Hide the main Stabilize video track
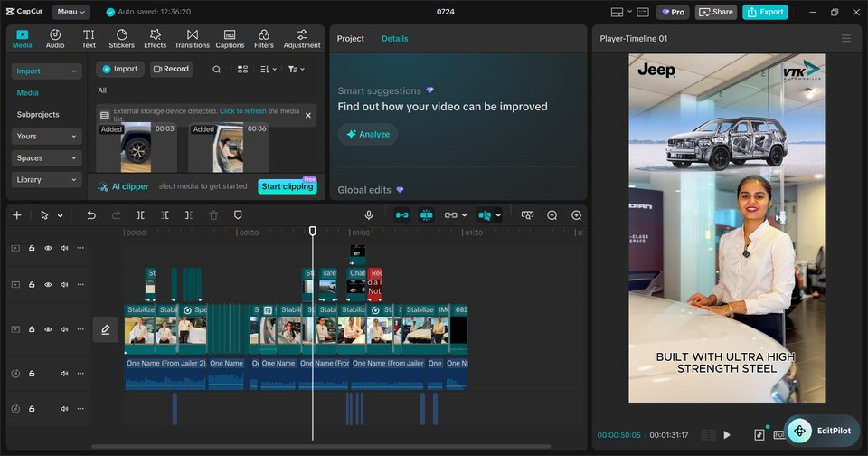 click(48, 329)
